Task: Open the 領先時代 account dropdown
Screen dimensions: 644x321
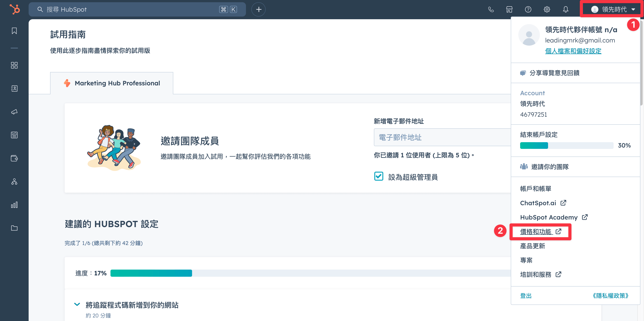Action: tap(612, 9)
